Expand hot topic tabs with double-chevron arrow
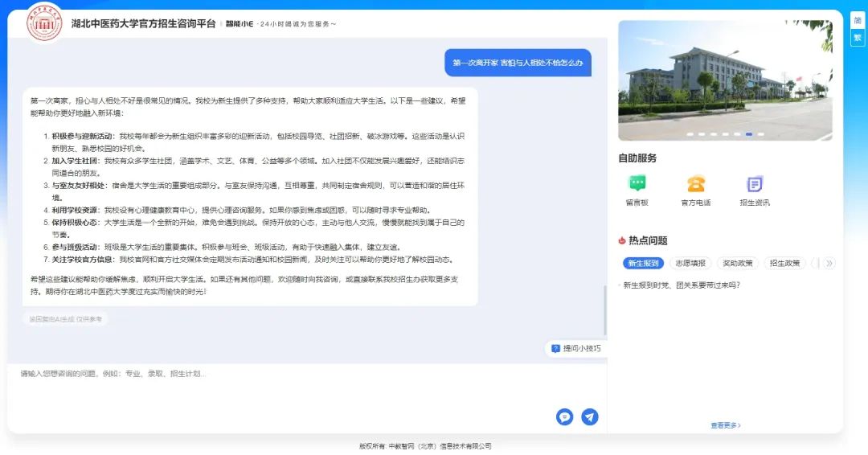Viewport: 868px width, 455px height. click(x=829, y=263)
